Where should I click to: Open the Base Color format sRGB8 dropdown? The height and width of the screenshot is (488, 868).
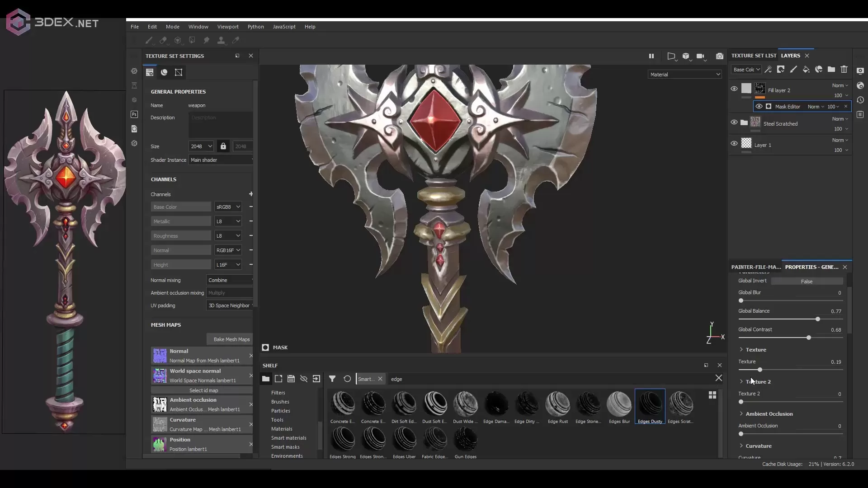pos(228,207)
